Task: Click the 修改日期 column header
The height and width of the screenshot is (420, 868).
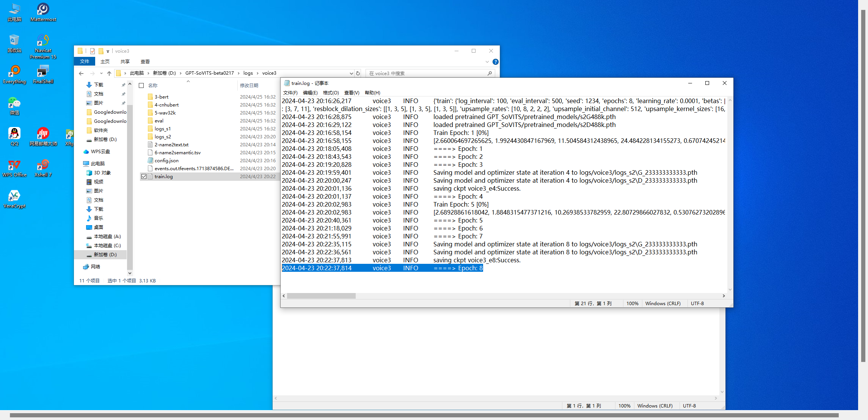Action: tap(249, 85)
